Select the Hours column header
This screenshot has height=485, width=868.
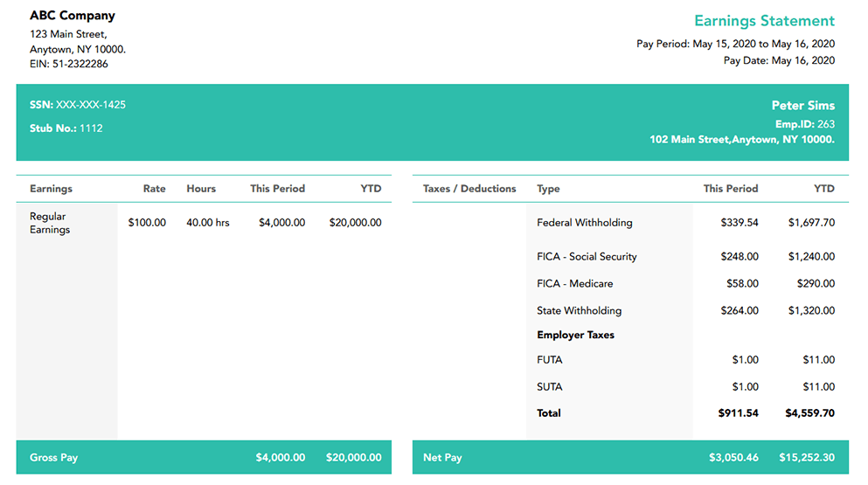[201, 189]
